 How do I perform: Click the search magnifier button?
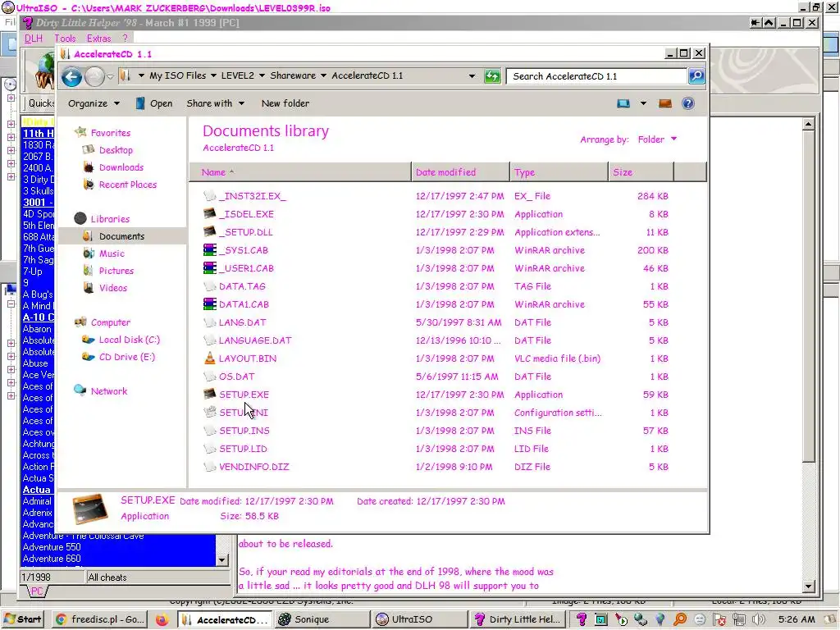tap(696, 76)
